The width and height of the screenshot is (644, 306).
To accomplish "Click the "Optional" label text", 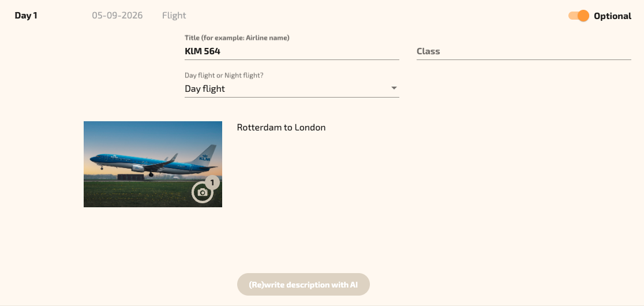I will (x=612, y=16).
